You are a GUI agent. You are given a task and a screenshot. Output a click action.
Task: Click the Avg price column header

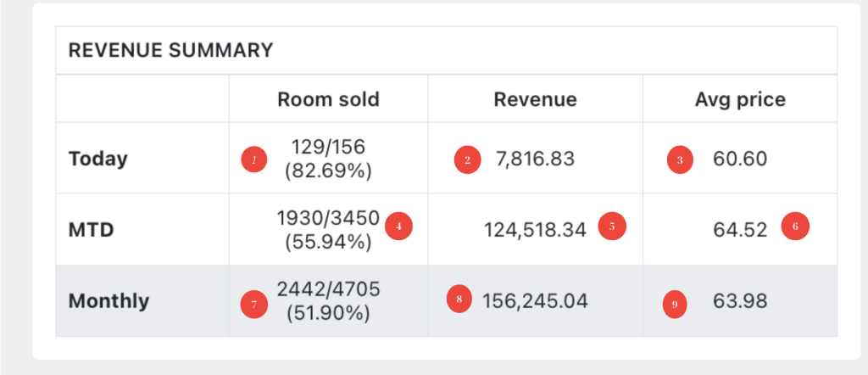740,100
